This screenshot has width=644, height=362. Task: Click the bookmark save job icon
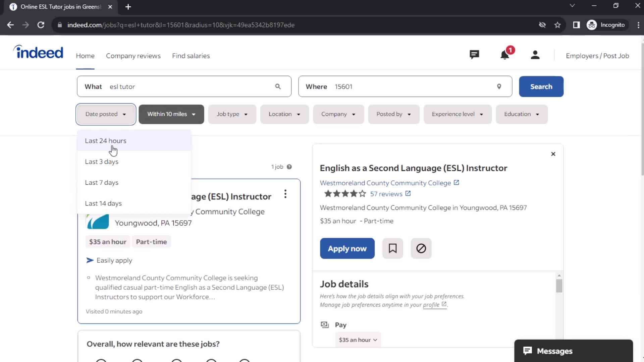[393, 248]
